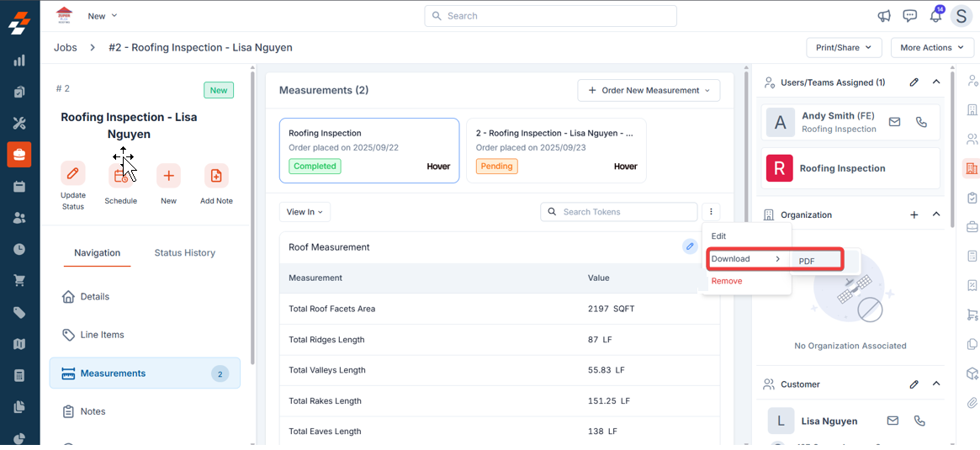Open the contacts people sidebar icon
The height and width of the screenshot is (450, 980).
pyautogui.click(x=19, y=218)
